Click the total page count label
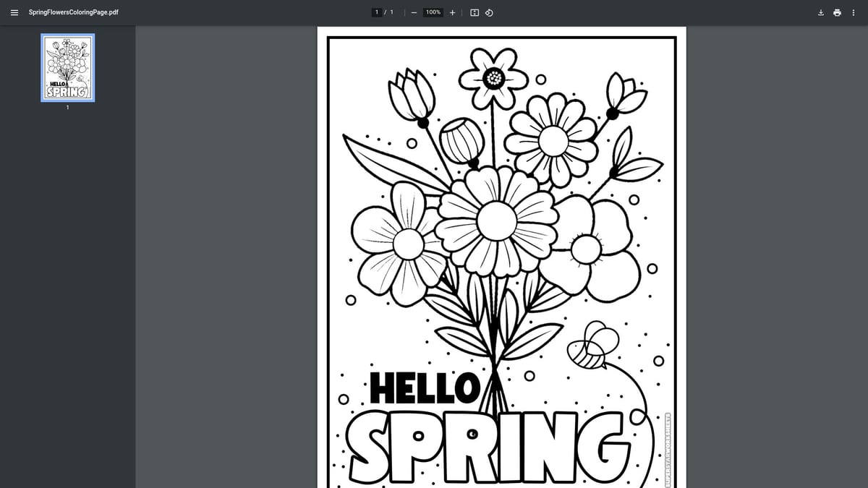 [391, 12]
